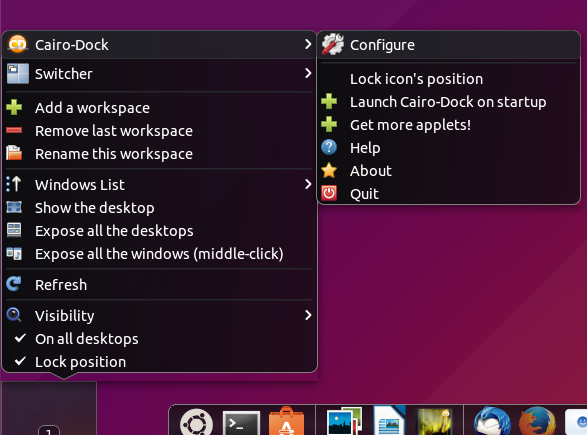This screenshot has height=435, width=587.
Task: Expand the Switcher submenu arrow
Action: coord(308,73)
